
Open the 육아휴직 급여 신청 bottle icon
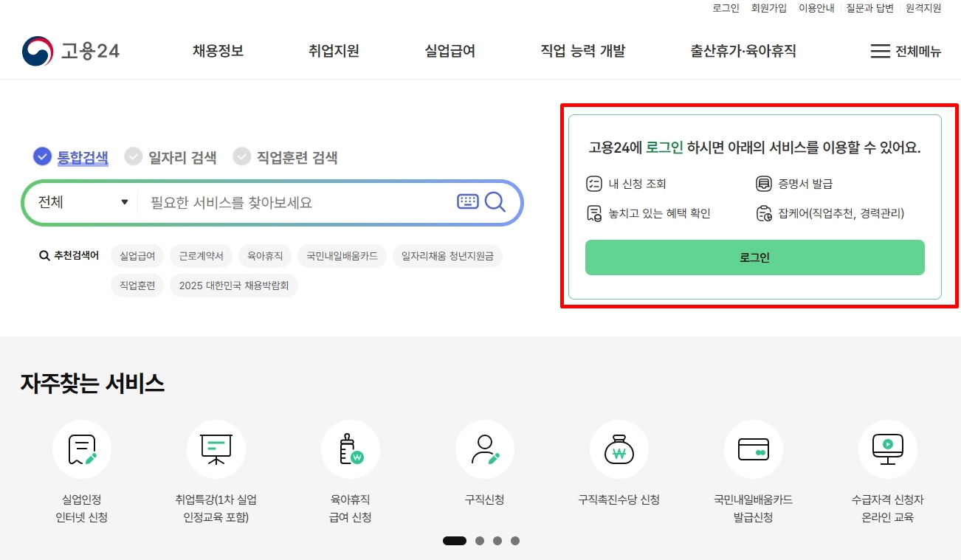click(x=350, y=449)
